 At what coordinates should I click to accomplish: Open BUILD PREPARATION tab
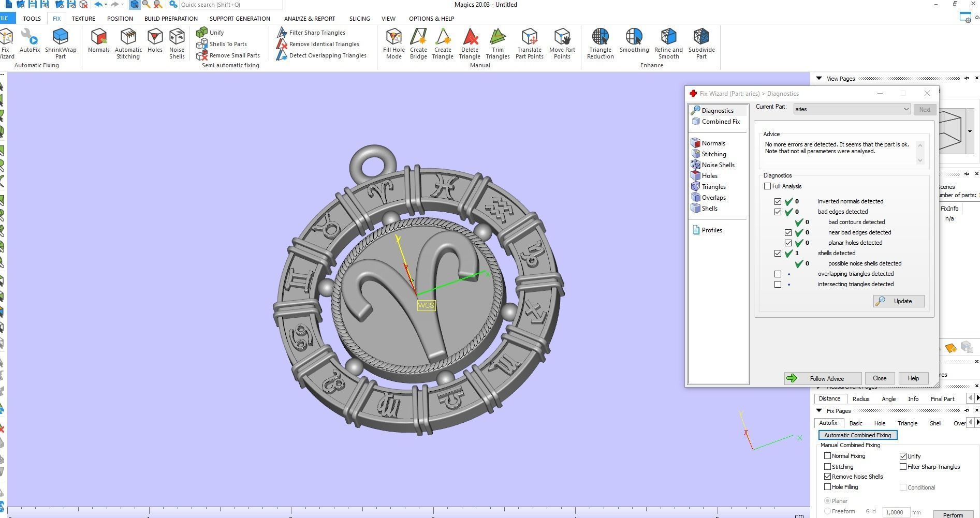[x=171, y=19]
